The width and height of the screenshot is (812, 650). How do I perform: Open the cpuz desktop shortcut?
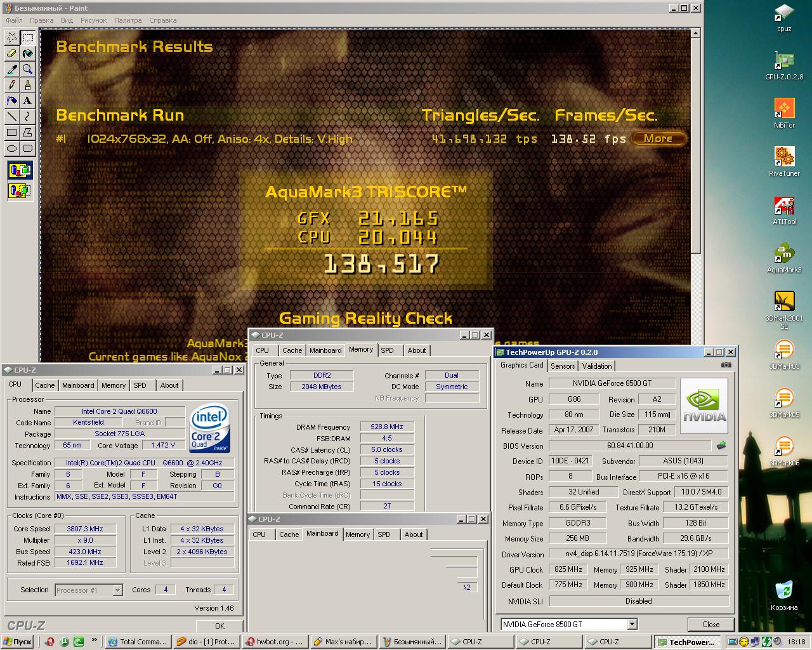click(784, 18)
